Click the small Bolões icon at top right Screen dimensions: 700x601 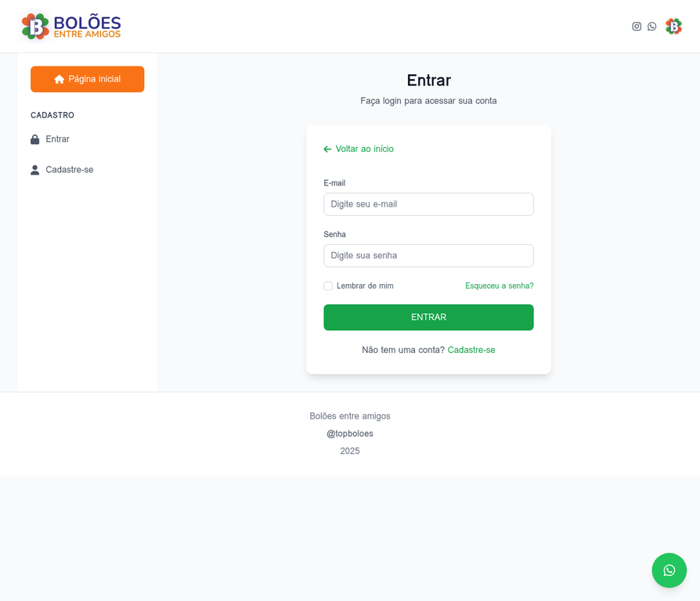pos(673,26)
